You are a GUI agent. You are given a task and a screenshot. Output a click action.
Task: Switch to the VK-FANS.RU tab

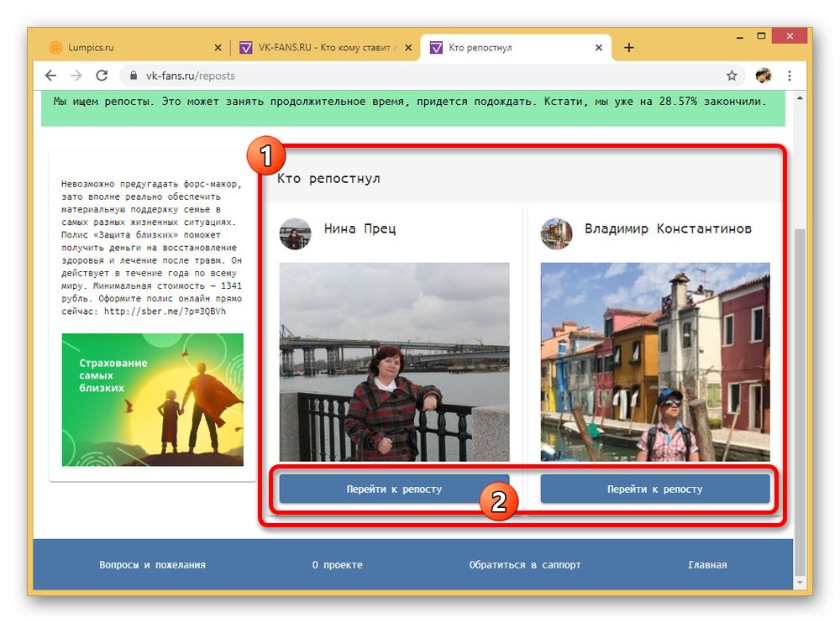324,48
